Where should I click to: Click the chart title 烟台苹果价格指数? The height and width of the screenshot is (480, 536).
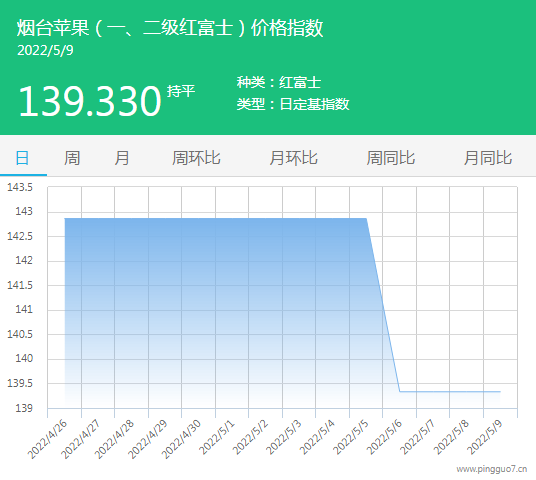(170, 28)
